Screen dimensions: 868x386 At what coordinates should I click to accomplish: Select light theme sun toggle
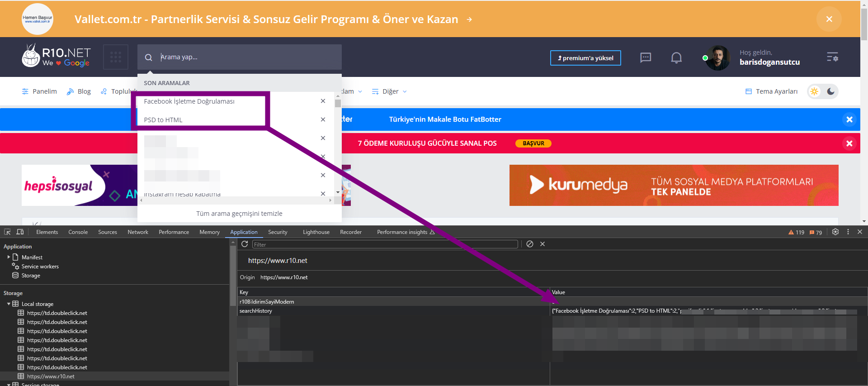tap(815, 91)
